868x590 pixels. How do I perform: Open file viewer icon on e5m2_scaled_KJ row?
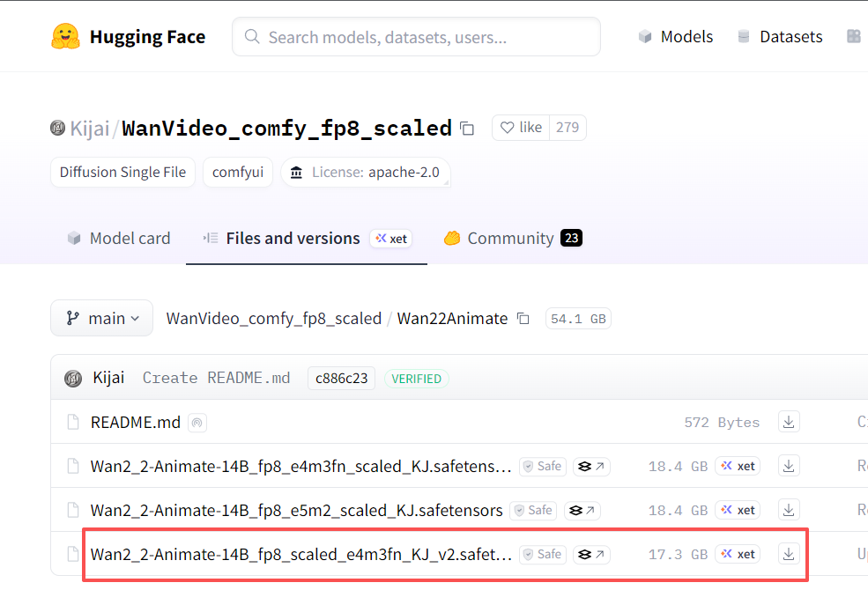[582, 511]
